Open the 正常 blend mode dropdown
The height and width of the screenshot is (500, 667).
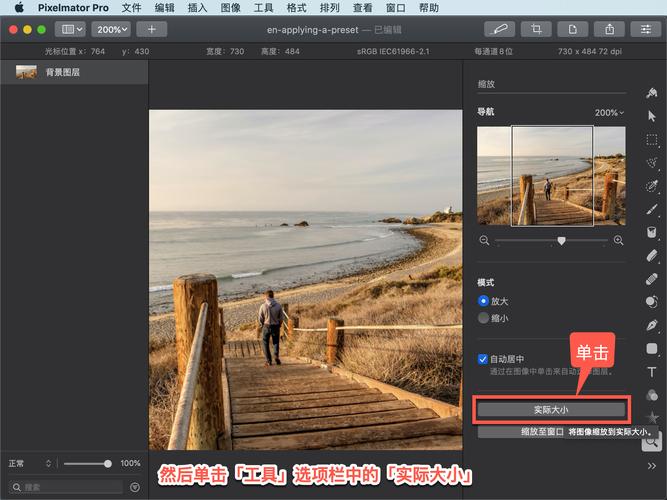[x=29, y=463]
